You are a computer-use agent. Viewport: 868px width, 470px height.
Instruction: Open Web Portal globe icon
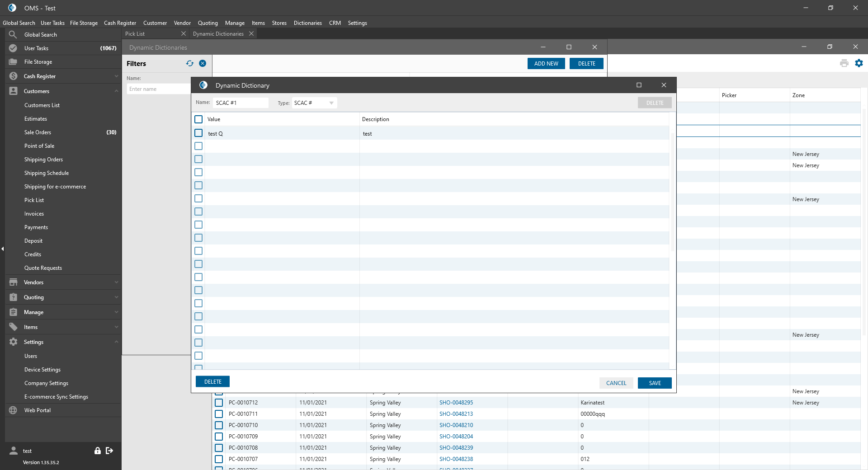(x=13, y=410)
